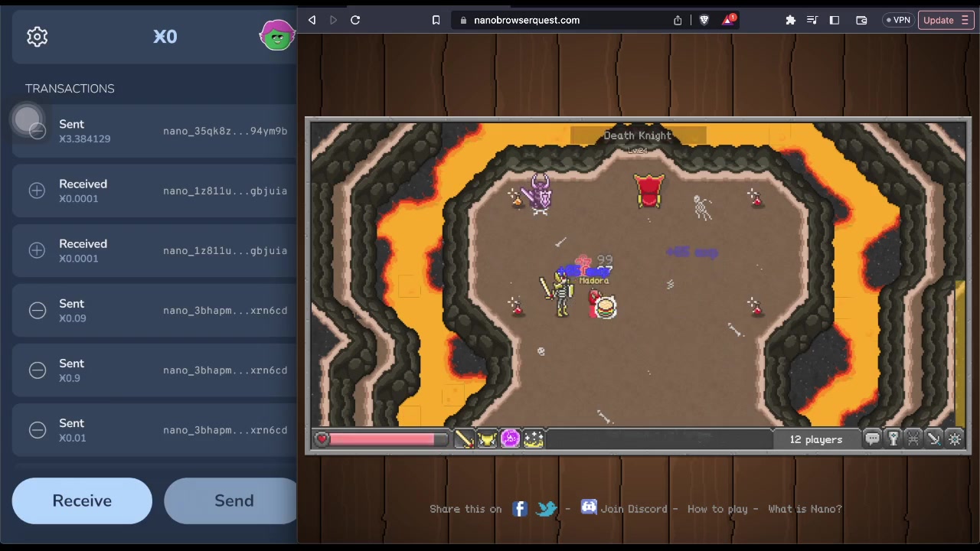Click the VPN button
This screenshot has width=980, height=551.
[897, 20]
